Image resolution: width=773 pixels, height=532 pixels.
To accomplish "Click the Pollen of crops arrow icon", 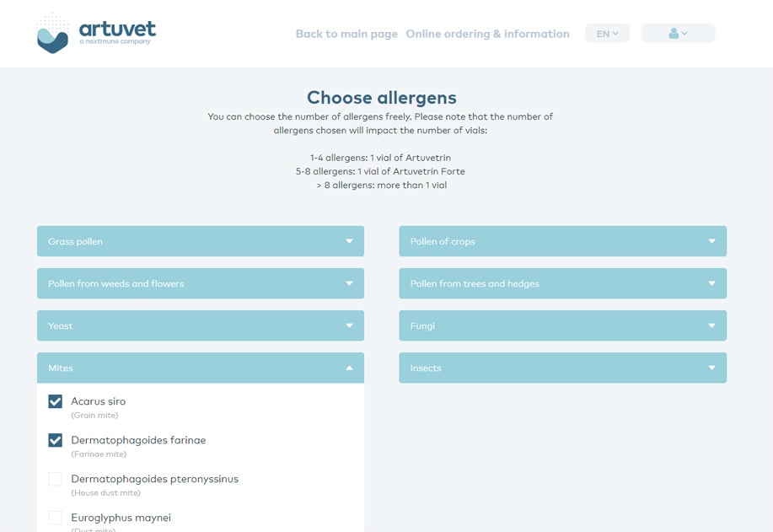I will point(711,242).
